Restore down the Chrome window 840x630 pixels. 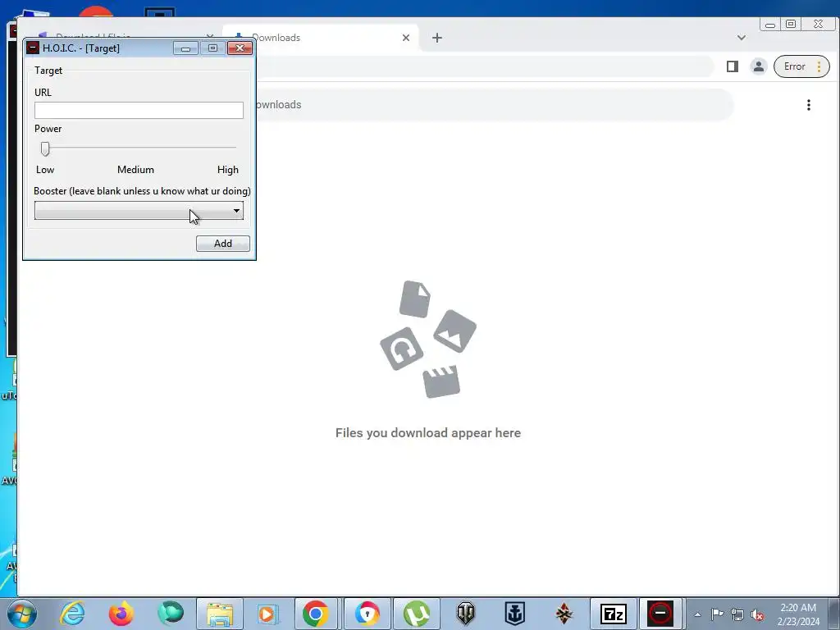(791, 24)
